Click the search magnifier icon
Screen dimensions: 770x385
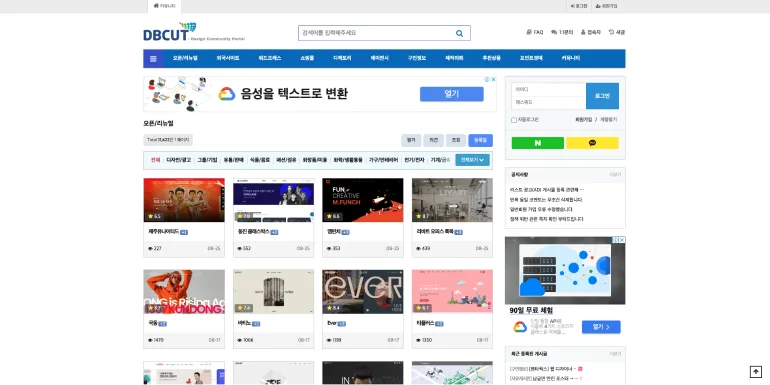[459, 33]
